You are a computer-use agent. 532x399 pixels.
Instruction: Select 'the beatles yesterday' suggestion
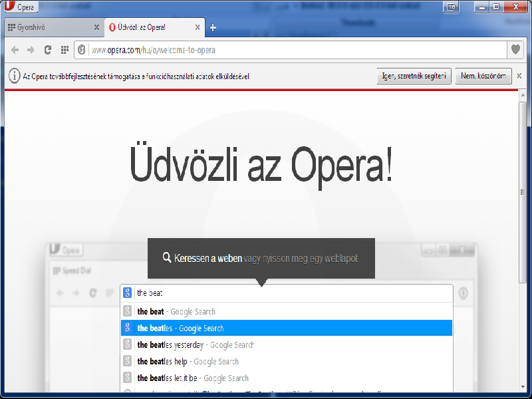(287, 344)
